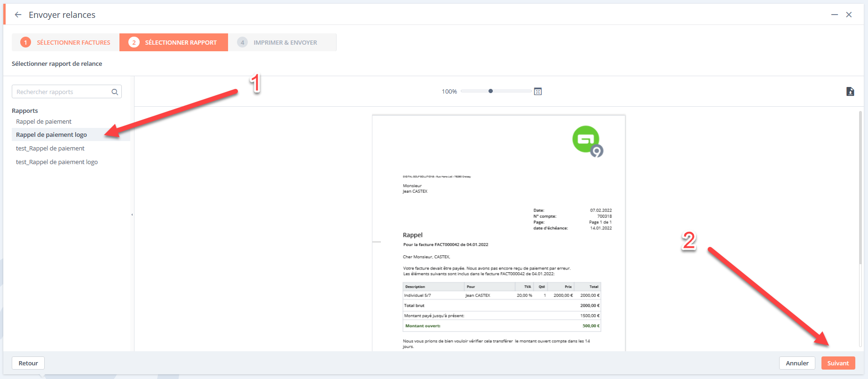Click the Individuel 5/7 line in preview table
868x379 pixels.
(x=502, y=295)
